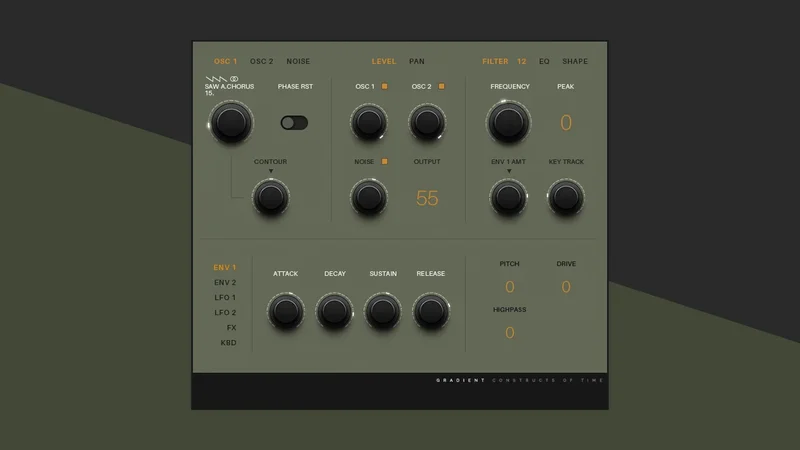800x450 pixels.
Task: Toggle the NOISE level enable square
Action: 385,161
